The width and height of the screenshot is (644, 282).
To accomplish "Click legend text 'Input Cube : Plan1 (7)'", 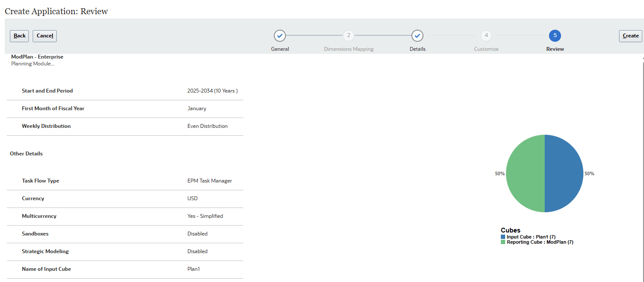I will tap(531, 237).
